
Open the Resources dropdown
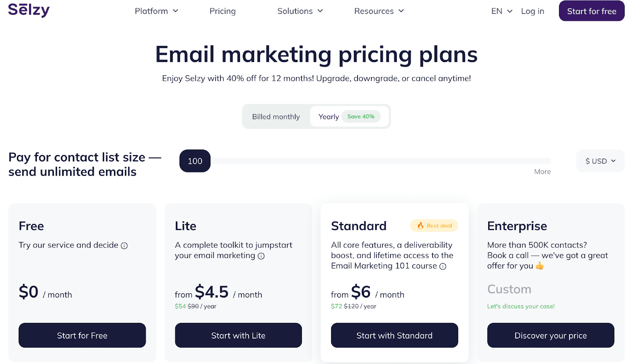pyautogui.click(x=379, y=11)
